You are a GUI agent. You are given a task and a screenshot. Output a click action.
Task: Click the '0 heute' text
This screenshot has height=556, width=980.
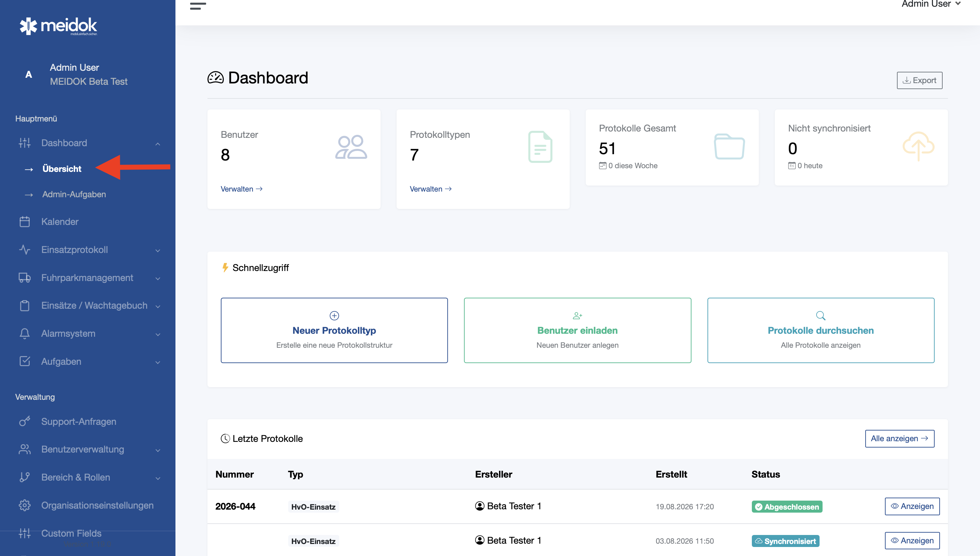(810, 166)
